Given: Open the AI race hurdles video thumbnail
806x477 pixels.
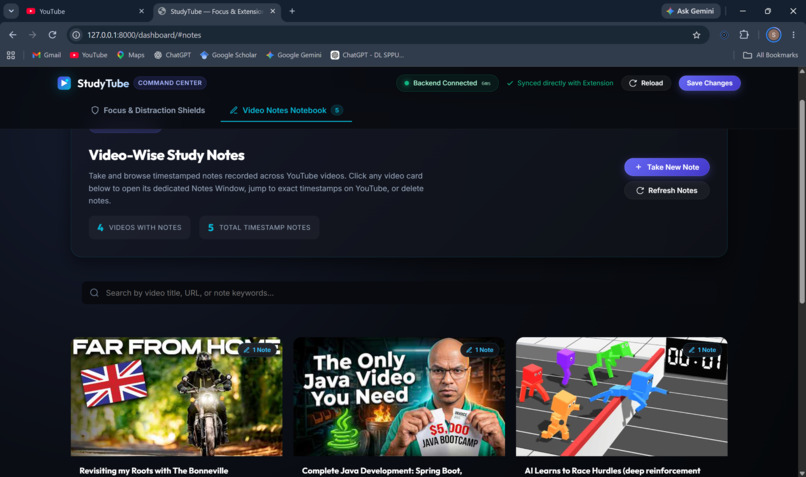Looking at the screenshot, I should 621,396.
